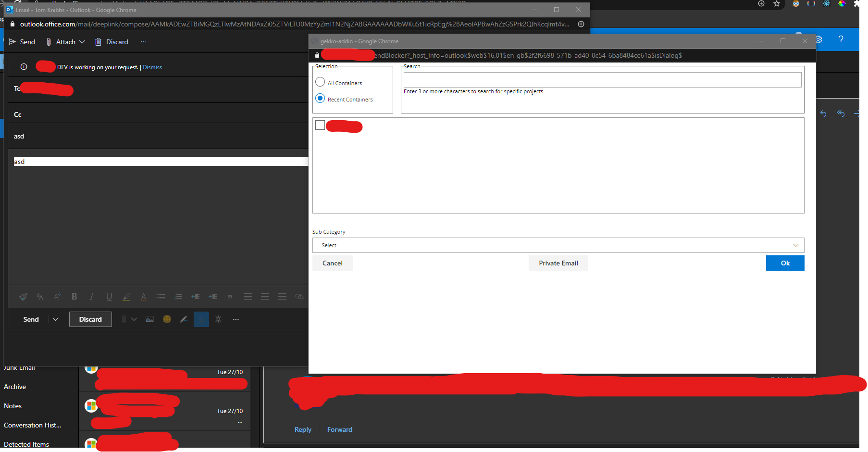Attach a file using the paperclip icon
The width and height of the screenshot is (868, 452).
point(124,319)
